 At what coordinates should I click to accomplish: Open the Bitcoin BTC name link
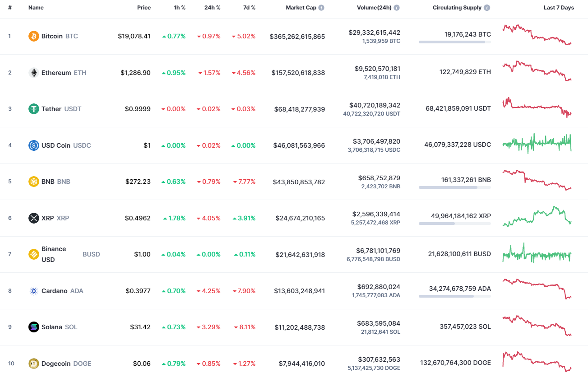[52, 36]
